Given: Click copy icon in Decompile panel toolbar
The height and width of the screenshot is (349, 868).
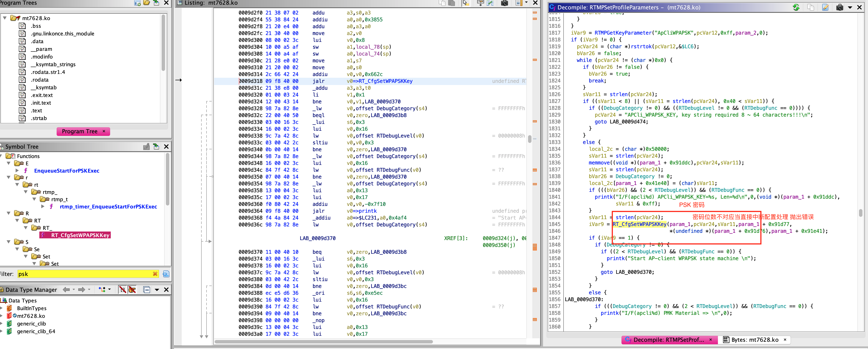Looking at the screenshot, I should 811,7.
